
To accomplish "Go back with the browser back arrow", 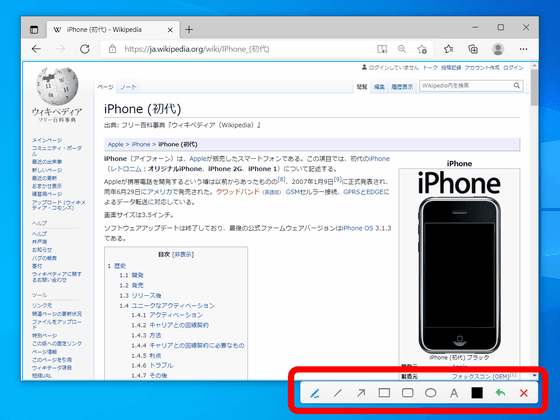I will pyautogui.click(x=36, y=49).
